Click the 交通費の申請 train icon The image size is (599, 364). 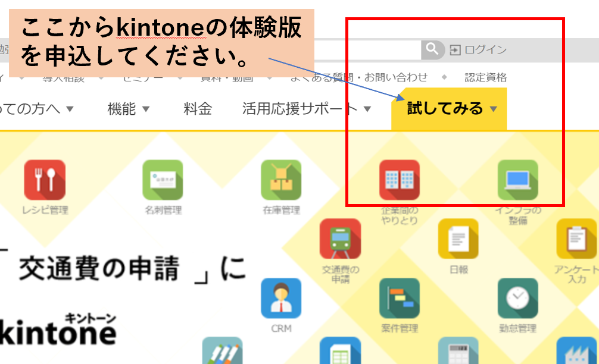click(x=341, y=239)
